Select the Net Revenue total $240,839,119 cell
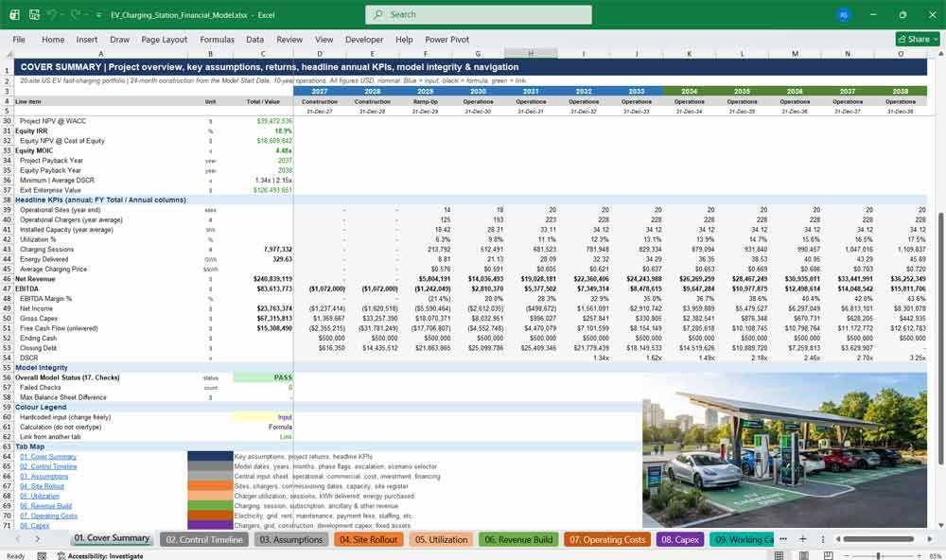The height and width of the screenshot is (560, 946). point(263,279)
